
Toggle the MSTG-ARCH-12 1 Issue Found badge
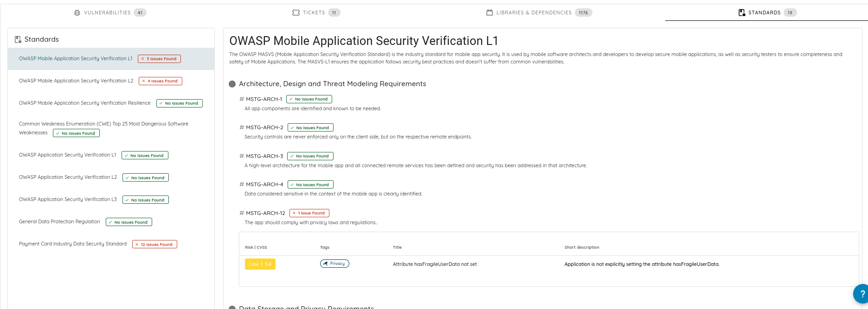pos(309,213)
